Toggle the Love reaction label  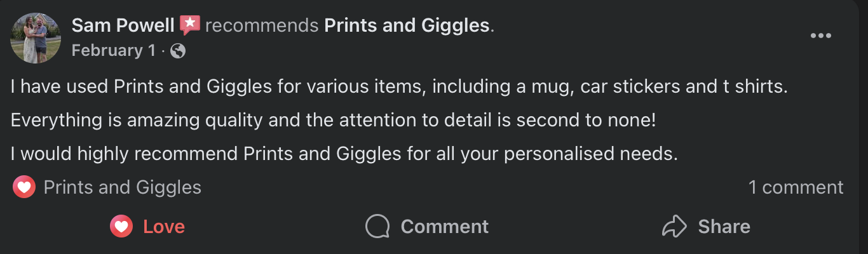click(x=164, y=227)
